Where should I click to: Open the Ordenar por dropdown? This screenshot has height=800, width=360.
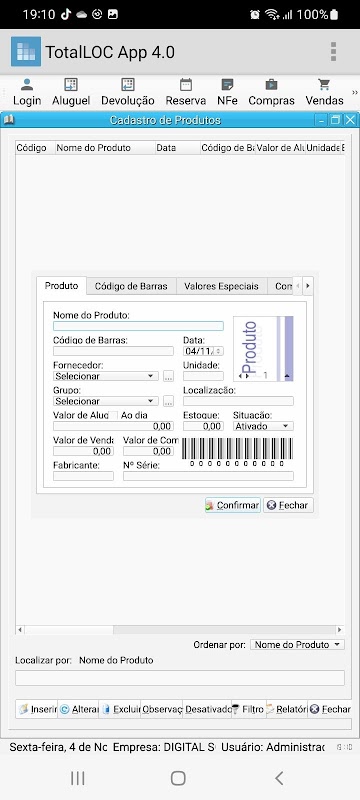[x=297, y=645]
